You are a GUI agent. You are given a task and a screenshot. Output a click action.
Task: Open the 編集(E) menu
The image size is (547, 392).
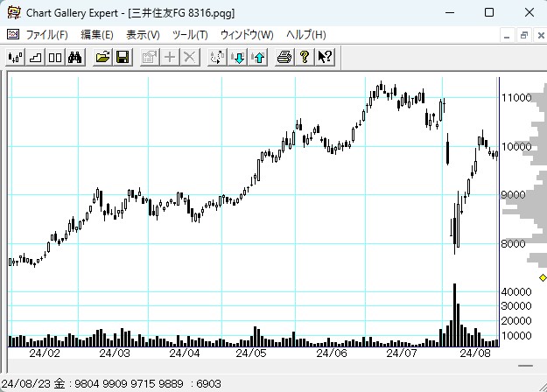click(96, 35)
